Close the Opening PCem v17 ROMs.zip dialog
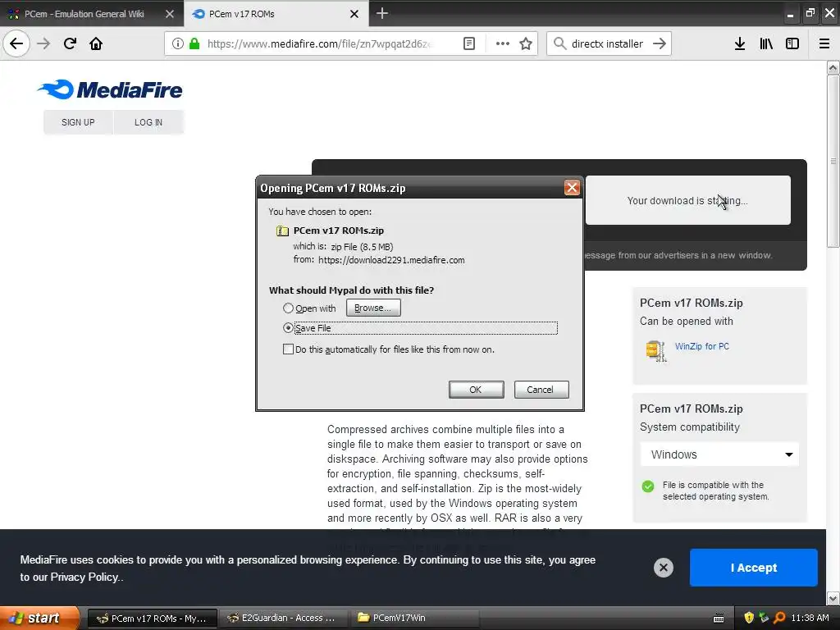The image size is (840, 630). click(x=572, y=188)
